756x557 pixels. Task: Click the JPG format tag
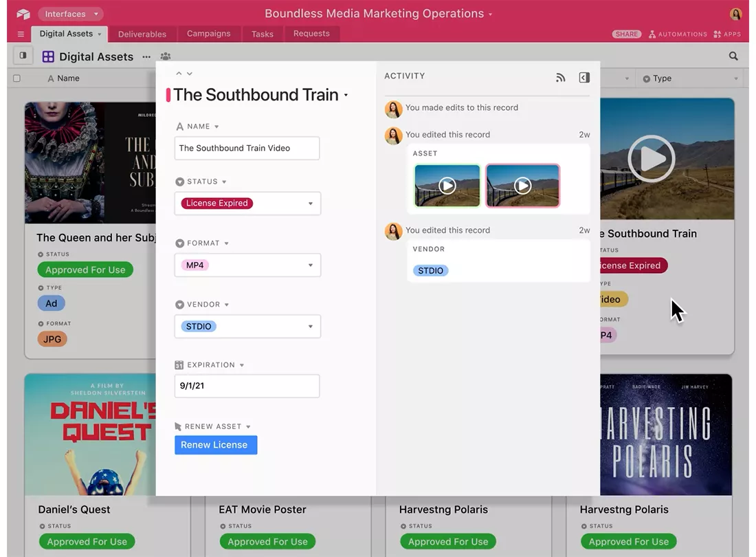(x=52, y=339)
